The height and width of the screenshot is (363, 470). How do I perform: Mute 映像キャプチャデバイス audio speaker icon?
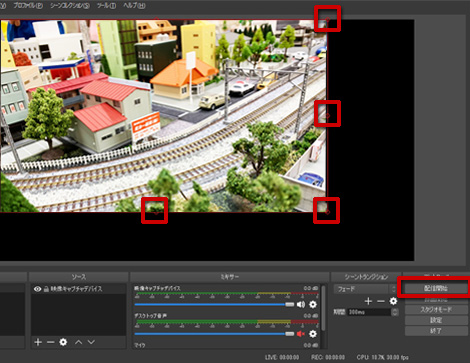pyautogui.click(x=301, y=304)
